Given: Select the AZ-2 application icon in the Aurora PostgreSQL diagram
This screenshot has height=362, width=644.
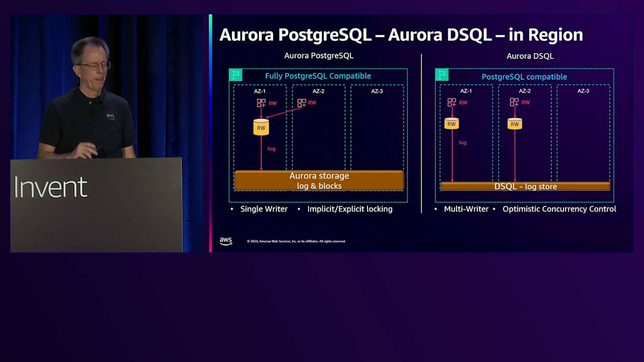Looking at the screenshot, I should 302,103.
